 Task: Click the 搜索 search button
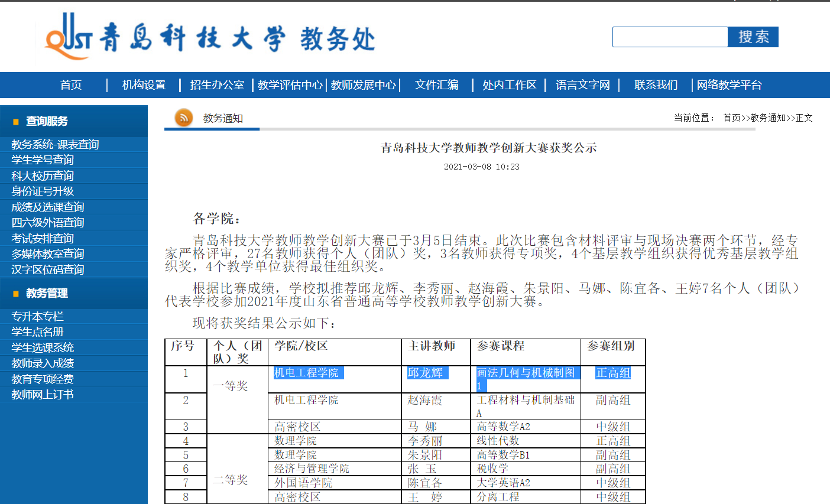pos(753,37)
